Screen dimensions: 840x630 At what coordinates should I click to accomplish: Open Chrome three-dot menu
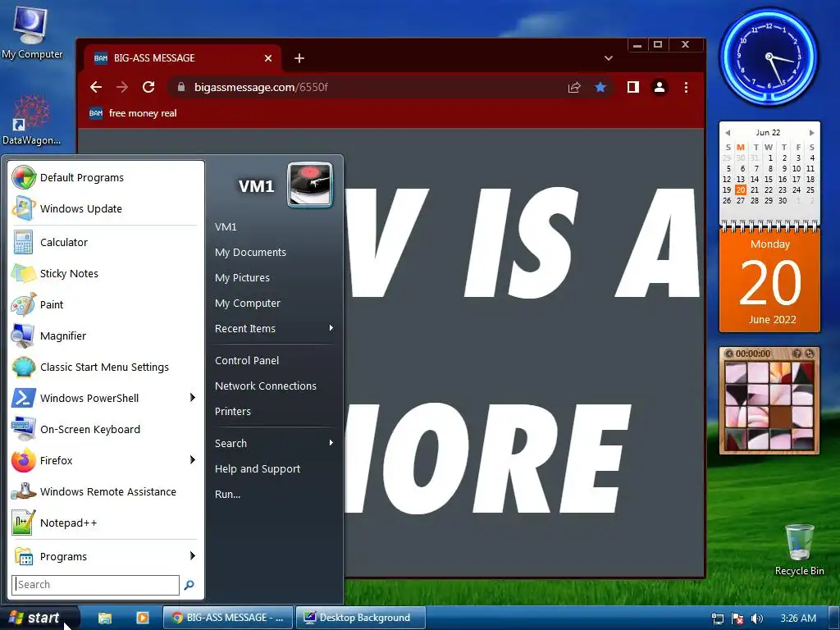[x=687, y=87]
